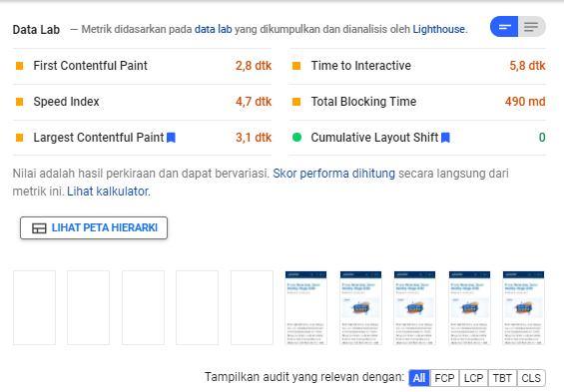Click Tampilkan audit yang relevan dengan label
The image size is (564, 392).
[x=304, y=377]
